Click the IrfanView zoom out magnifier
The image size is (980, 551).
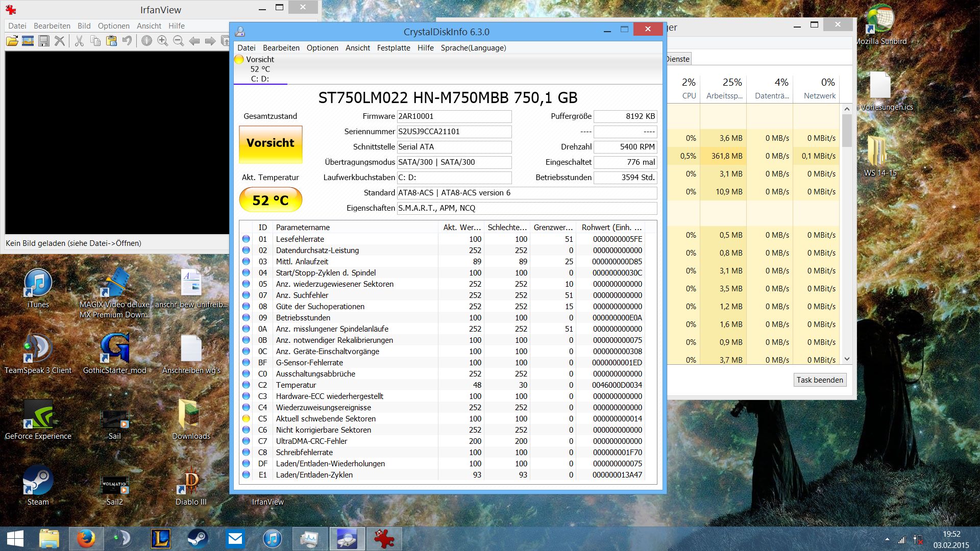coord(178,41)
